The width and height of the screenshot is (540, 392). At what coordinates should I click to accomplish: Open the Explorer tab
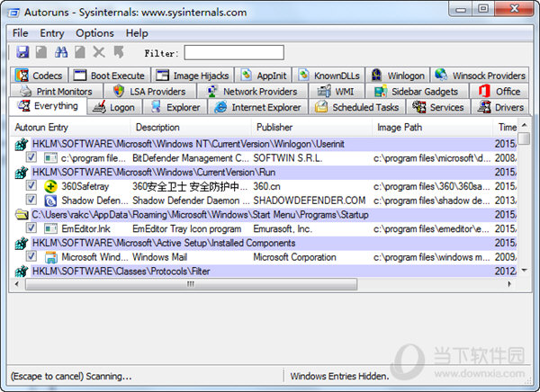(x=175, y=107)
